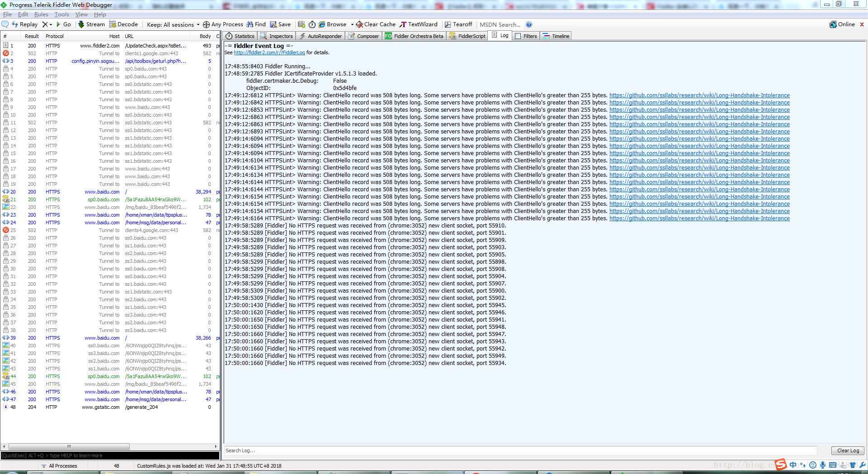Click Clear Cache toolbar button

pos(376,24)
